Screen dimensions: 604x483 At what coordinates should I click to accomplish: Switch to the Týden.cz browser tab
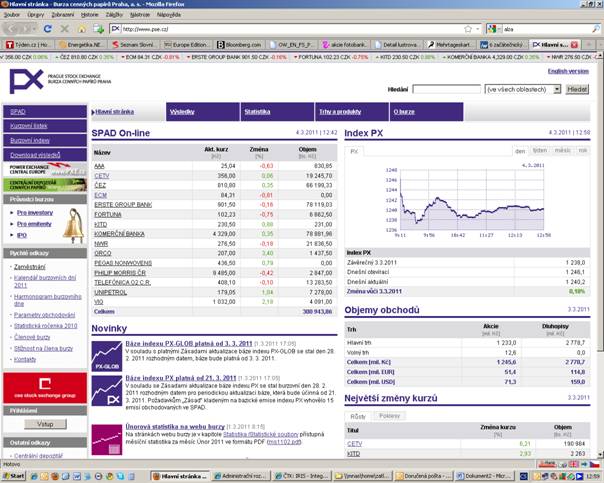(x=28, y=45)
